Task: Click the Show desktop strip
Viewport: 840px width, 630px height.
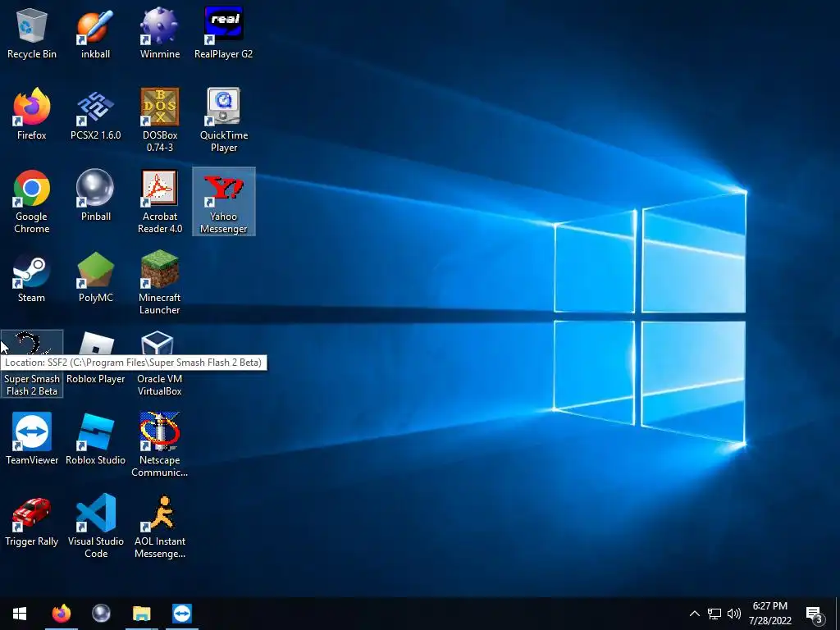Action: pos(838,614)
